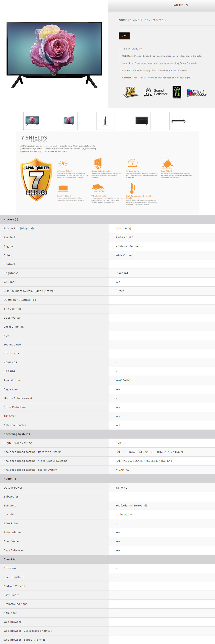
Task: Collapse the Picture specifications section
Action: [x=11, y=219]
